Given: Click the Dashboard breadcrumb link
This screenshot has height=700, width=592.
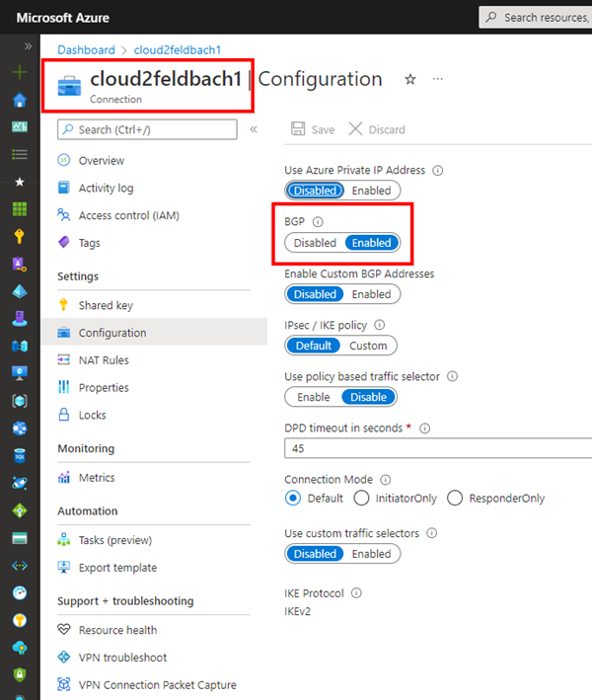Looking at the screenshot, I should pyautogui.click(x=86, y=50).
